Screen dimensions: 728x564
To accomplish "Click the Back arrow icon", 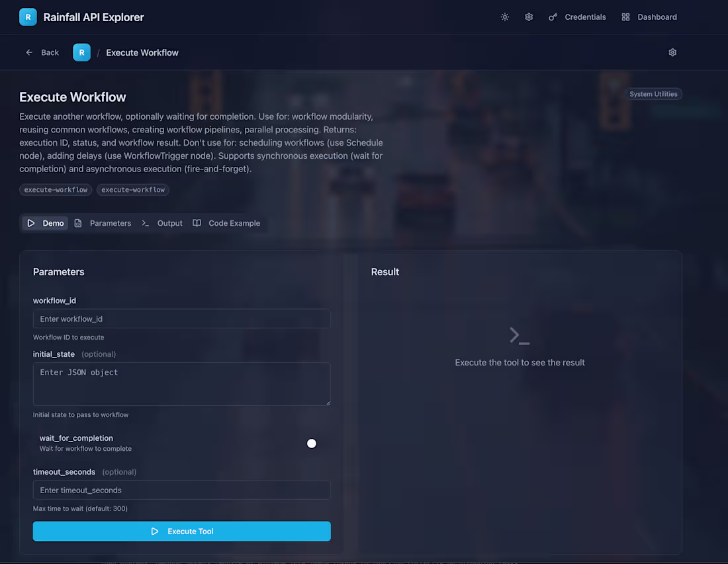I will (29, 52).
